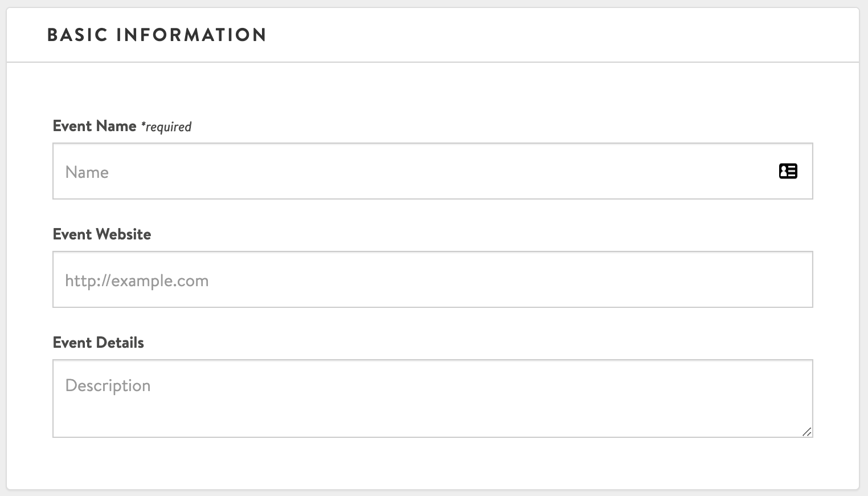The height and width of the screenshot is (496, 868).
Task: Click the BASIC INFORMATION section heading
Action: click(x=157, y=35)
